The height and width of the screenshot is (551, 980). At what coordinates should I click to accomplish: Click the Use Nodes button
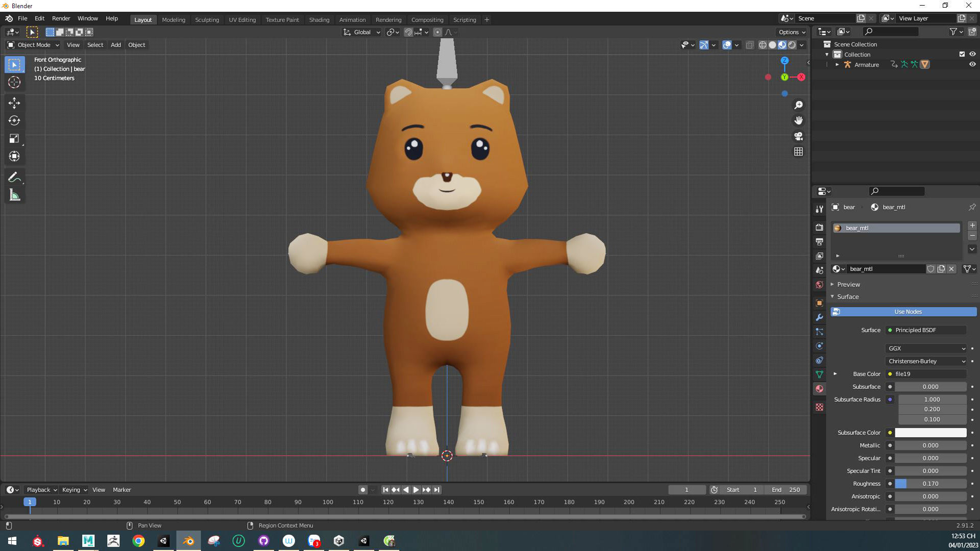coord(903,312)
